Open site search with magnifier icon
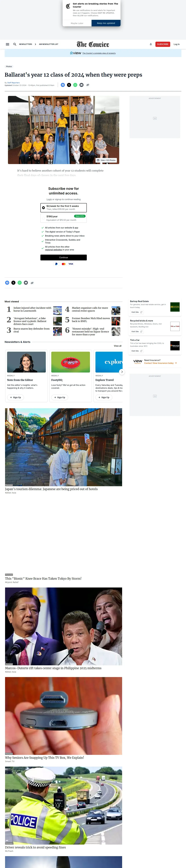186x868 pixels. 15,44
